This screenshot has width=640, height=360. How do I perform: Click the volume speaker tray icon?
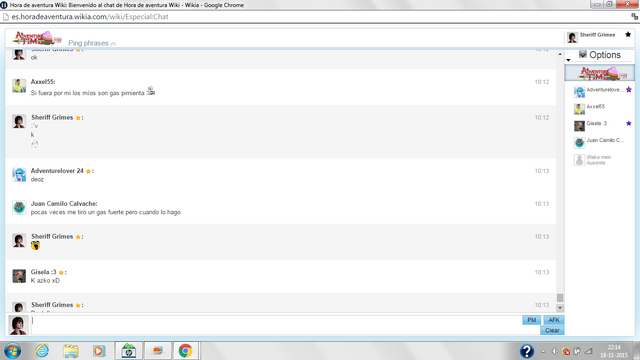coord(554,351)
